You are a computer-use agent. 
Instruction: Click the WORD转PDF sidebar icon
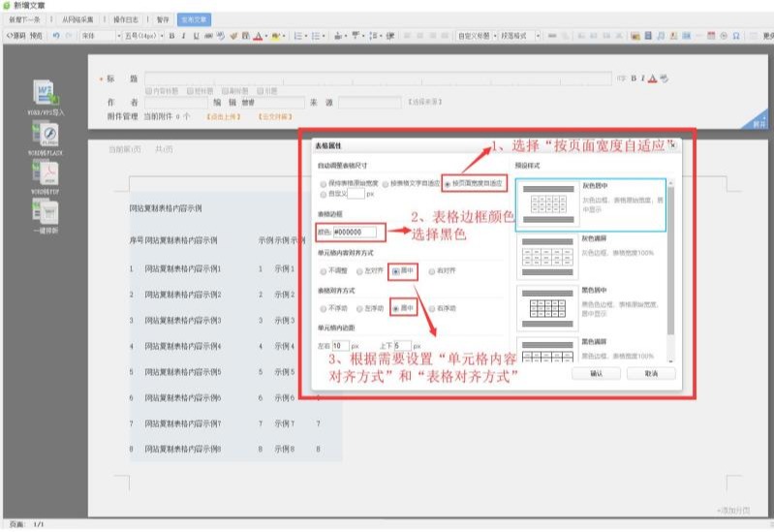pos(46,172)
